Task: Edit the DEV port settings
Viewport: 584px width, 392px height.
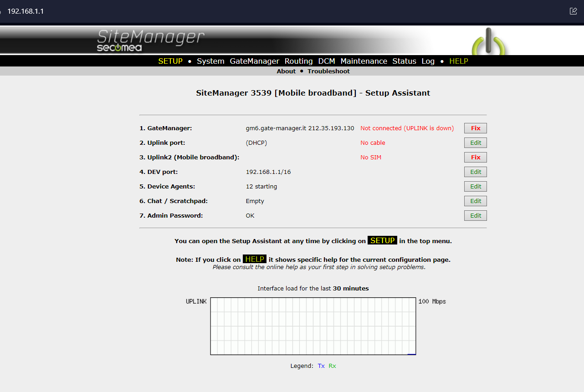Action: [x=476, y=172]
